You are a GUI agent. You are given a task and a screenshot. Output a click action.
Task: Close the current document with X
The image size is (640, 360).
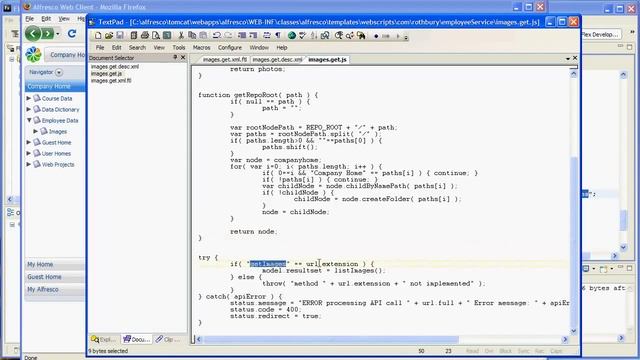point(575,58)
